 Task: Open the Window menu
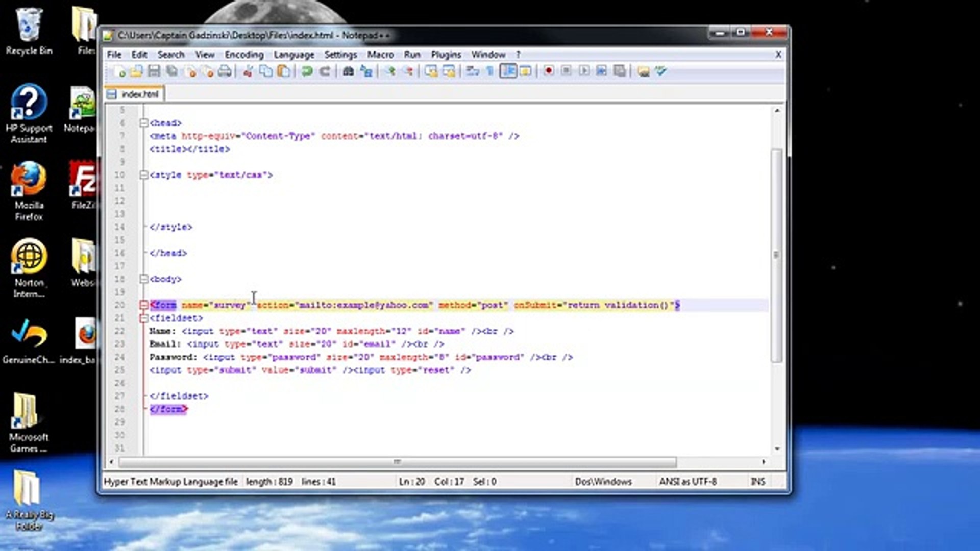point(488,55)
